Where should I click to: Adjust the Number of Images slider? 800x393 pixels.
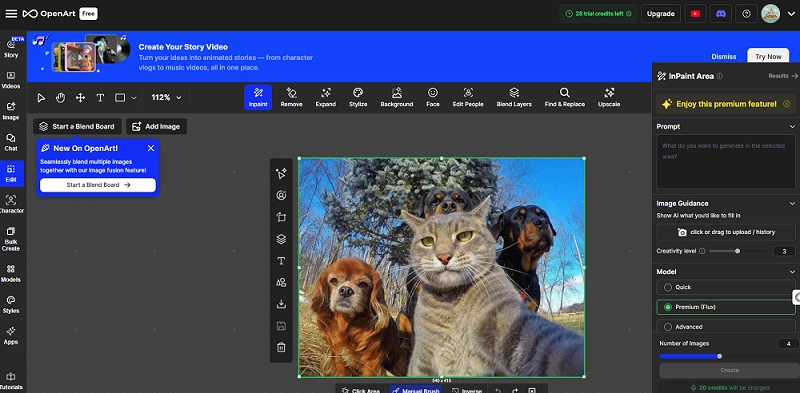719,356
